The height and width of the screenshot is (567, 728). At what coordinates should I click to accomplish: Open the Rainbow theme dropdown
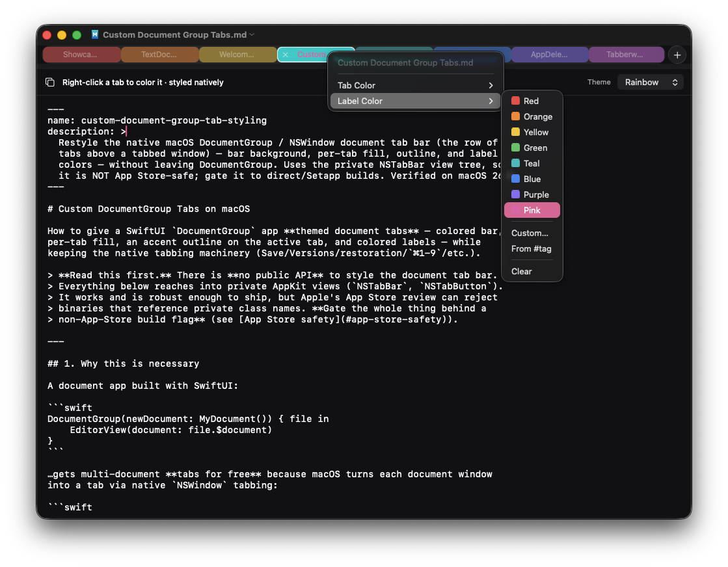pos(650,82)
